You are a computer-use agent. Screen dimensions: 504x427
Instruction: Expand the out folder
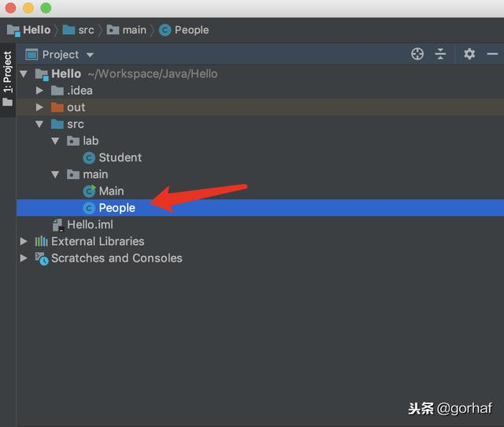point(39,107)
